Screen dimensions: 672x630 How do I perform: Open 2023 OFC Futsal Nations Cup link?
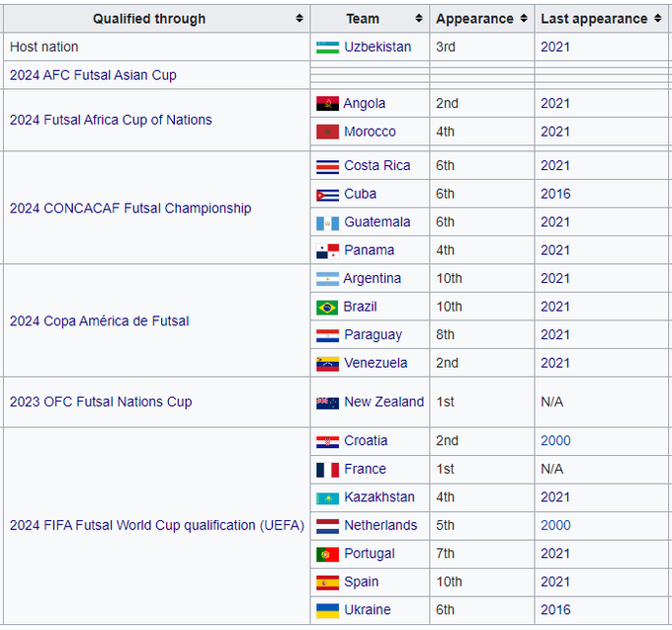[101, 403]
